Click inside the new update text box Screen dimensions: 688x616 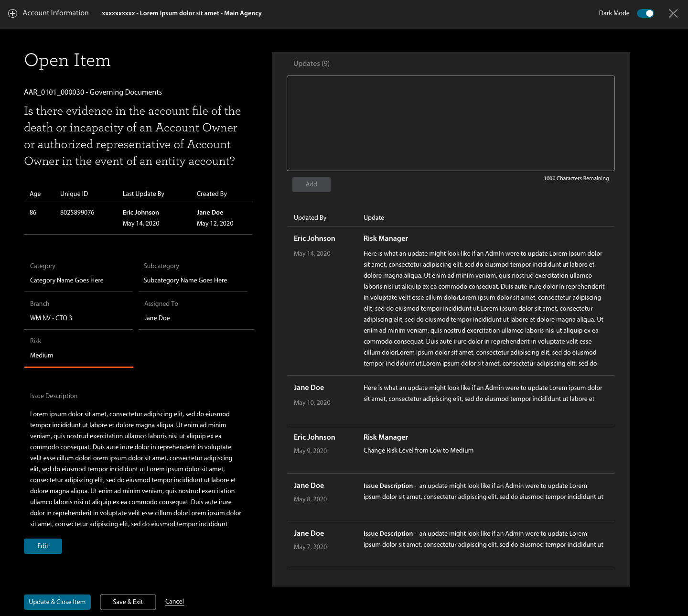(451, 123)
